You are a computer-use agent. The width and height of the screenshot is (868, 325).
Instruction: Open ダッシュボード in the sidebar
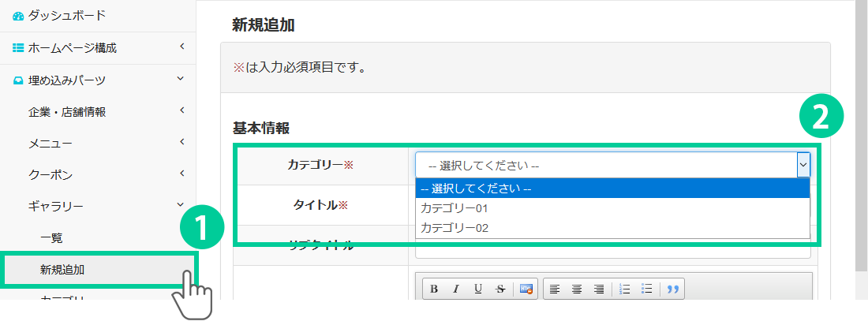[x=66, y=15]
